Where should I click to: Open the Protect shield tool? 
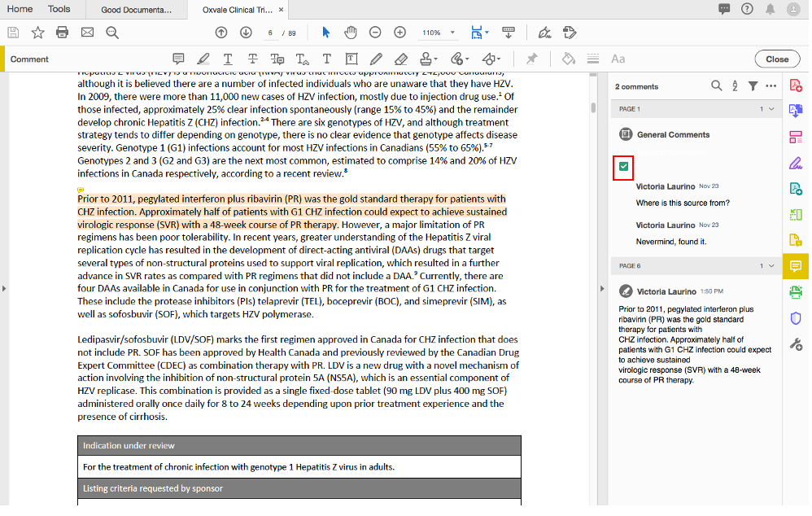(x=796, y=318)
